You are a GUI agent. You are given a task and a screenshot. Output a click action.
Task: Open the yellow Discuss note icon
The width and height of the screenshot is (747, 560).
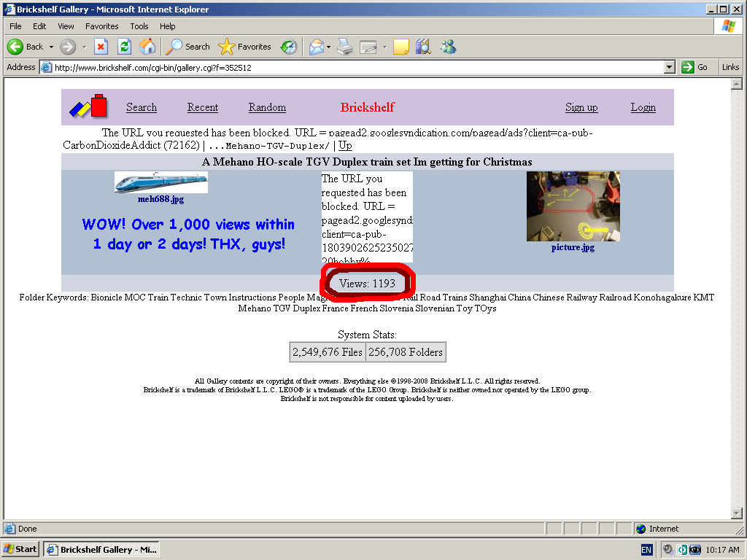pos(401,47)
